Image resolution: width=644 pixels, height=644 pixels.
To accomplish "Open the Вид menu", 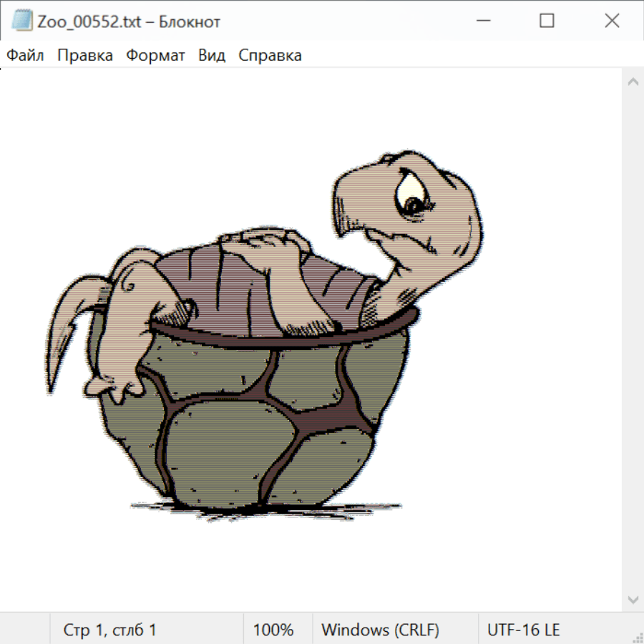I will [212, 56].
